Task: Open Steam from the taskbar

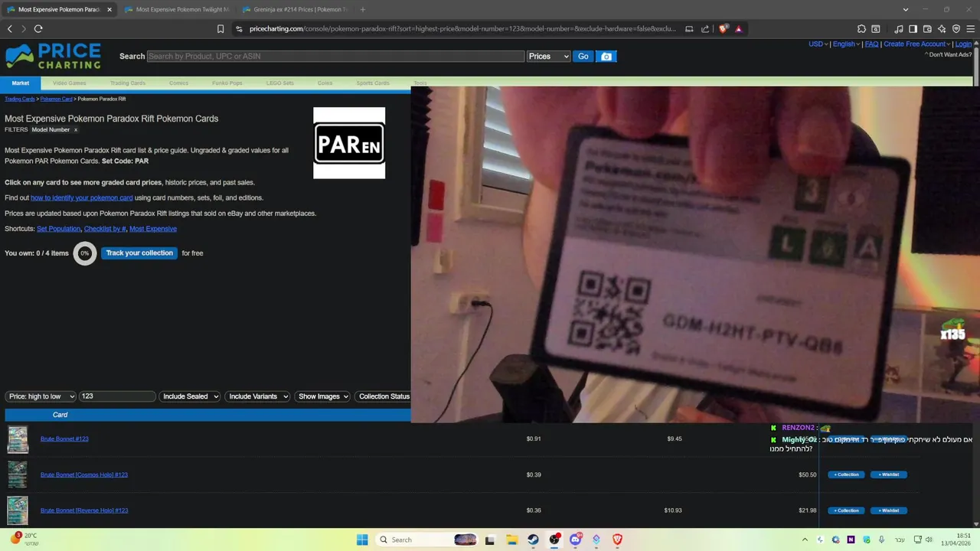Action: pos(533,540)
